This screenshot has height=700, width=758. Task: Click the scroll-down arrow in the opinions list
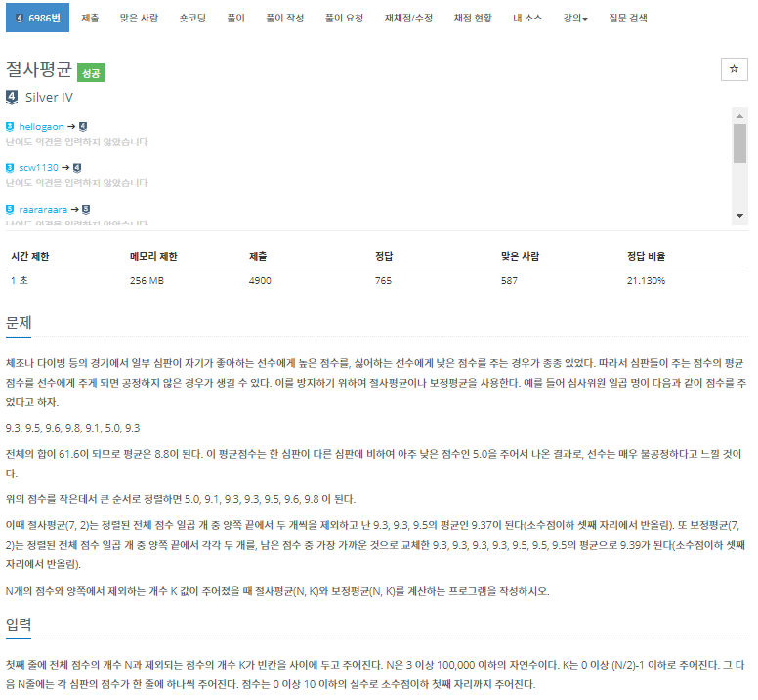[x=739, y=216]
